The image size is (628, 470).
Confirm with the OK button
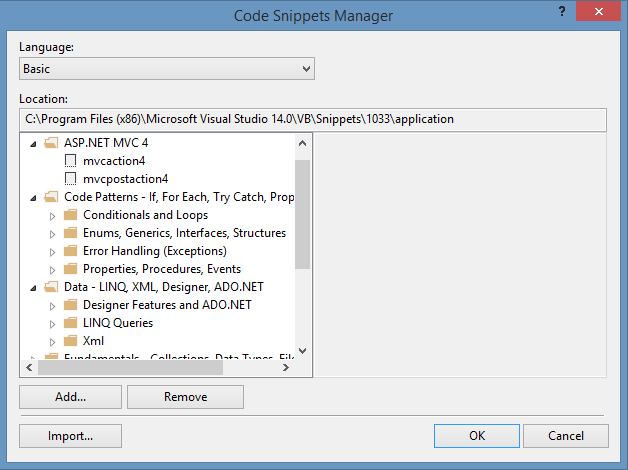tap(476, 435)
